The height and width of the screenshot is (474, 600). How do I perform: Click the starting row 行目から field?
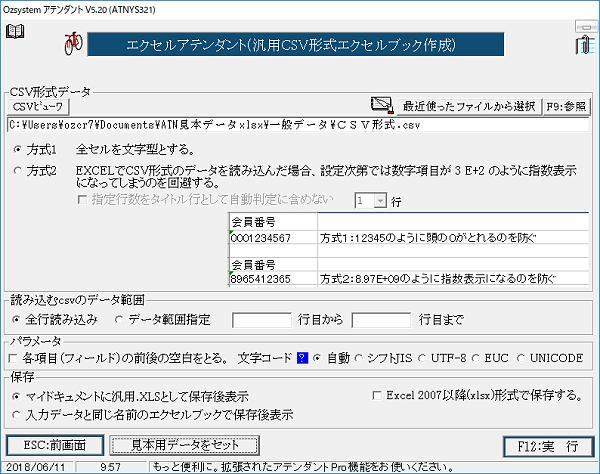(262, 320)
